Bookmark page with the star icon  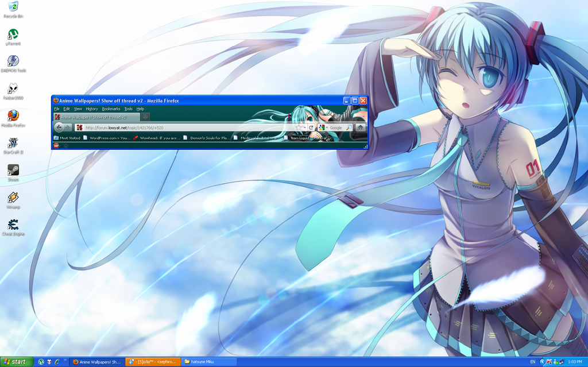tap(299, 128)
